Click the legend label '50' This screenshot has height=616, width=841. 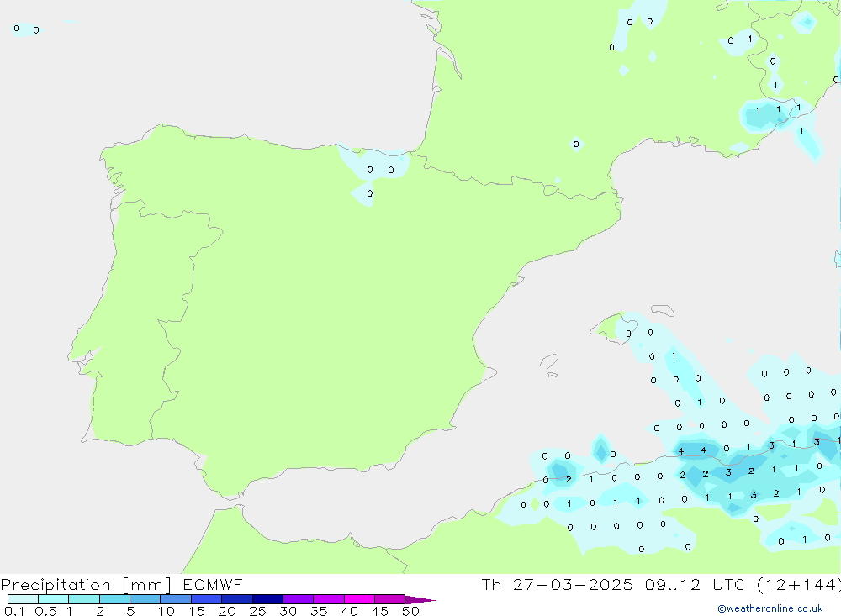[410, 611]
